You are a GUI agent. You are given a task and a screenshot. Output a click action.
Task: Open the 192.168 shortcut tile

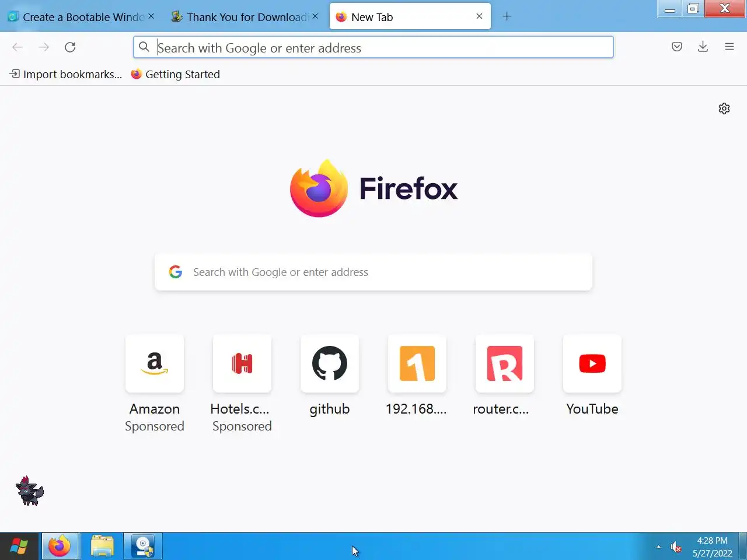pos(417,363)
